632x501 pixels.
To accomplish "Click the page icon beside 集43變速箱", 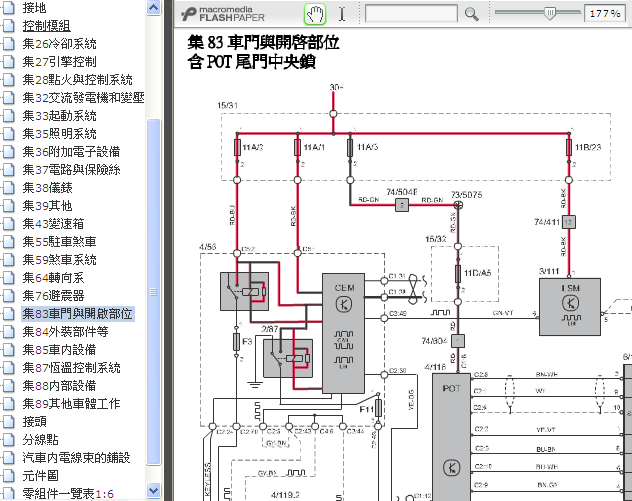I will pyautogui.click(x=8, y=224).
